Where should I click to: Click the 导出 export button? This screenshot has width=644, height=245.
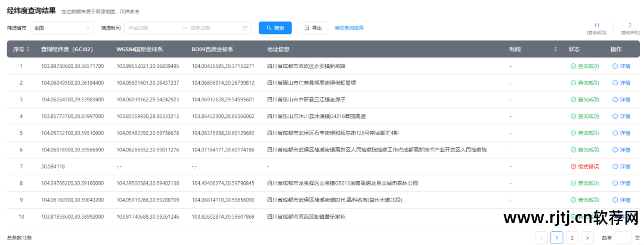(312, 28)
